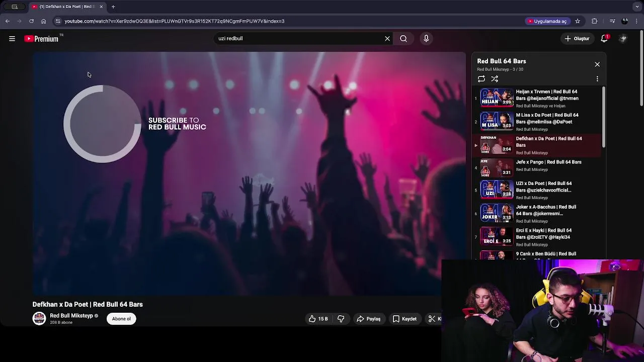The height and width of the screenshot is (362, 644).
Task: Play Joker x A-Bacchus 64 Bars
Action: click(536, 214)
